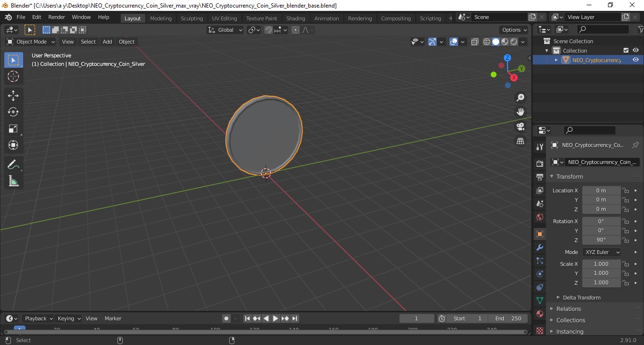Open the Modifier properties wrench tab
The height and width of the screenshot is (345, 644).
(x=539, y=247)
